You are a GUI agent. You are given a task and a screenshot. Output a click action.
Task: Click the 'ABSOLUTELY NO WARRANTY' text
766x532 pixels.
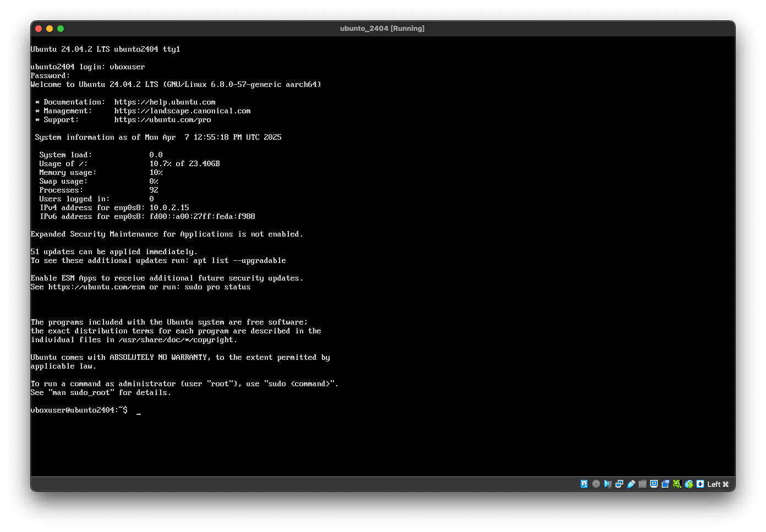click(158, 358)
